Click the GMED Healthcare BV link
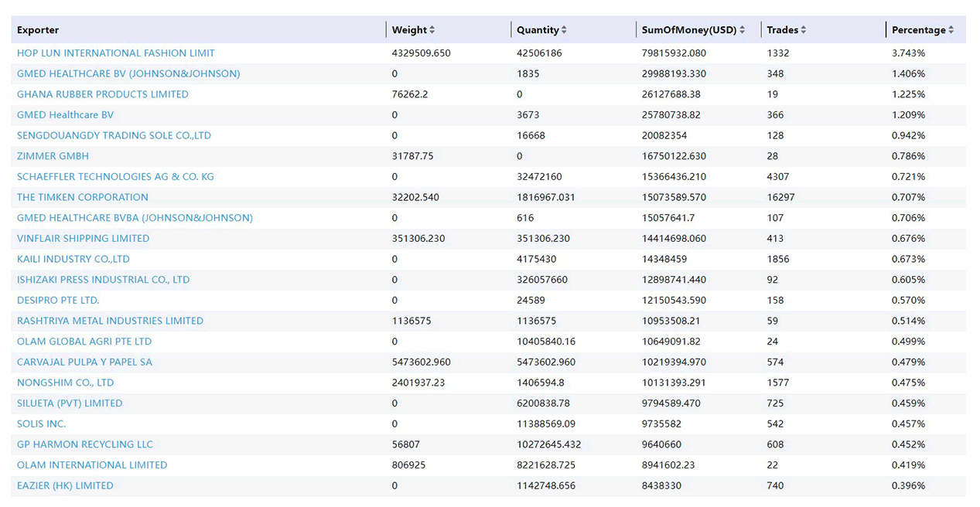The height and width of the screenshot is (507, 980). (x=65, y=115)
